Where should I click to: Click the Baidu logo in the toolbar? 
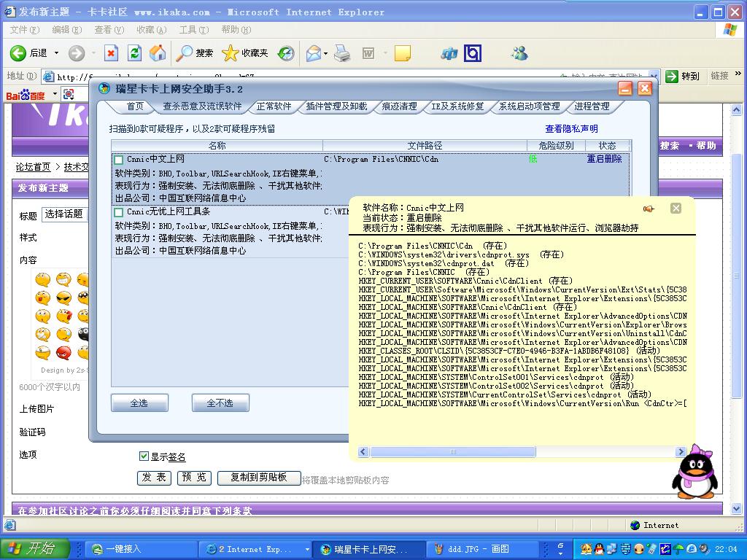[26, 95]
